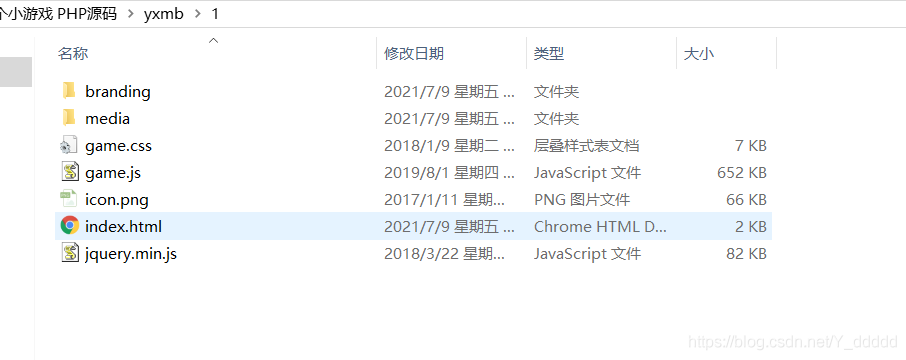Select the branding folder icon
Viewport: 906px width, 360px height.
pyautogui.click(x=69, y=91)
